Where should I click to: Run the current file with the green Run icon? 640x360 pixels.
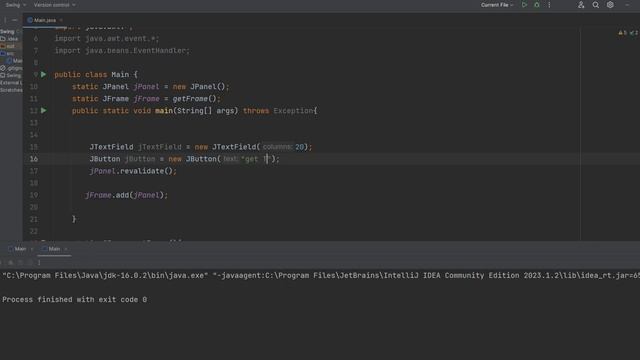(524, 5)
